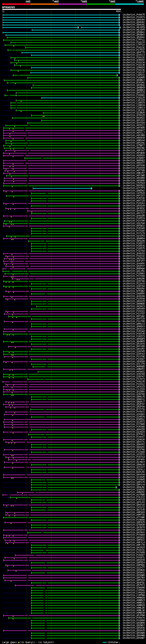This screenshot has width=146, height=644.
Task: Click the purple ~60% identity legend segment
Action: [x=73, y=4]
